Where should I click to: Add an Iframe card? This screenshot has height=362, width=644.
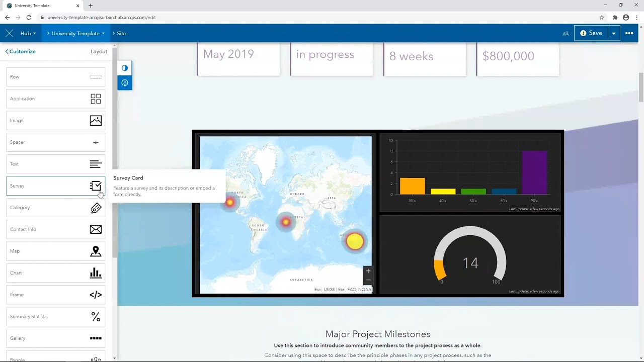click(x=56, y=295)
